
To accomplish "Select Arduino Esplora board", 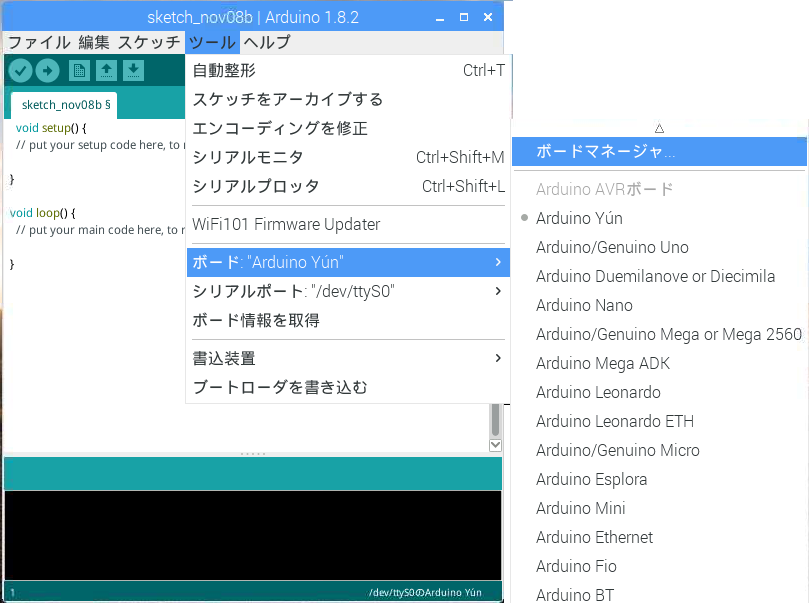I will [x=659, y=479].
